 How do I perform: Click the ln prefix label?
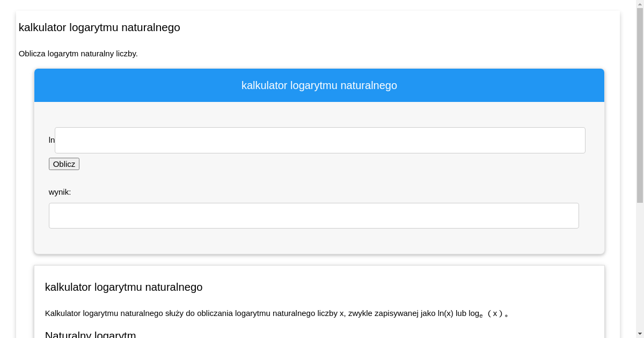click(x=52, y=140)
